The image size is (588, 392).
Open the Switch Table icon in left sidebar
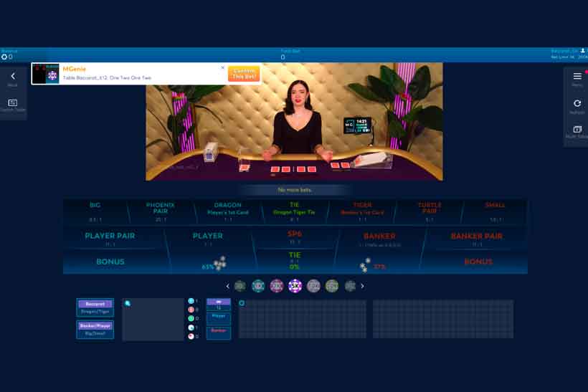point(13,102)
